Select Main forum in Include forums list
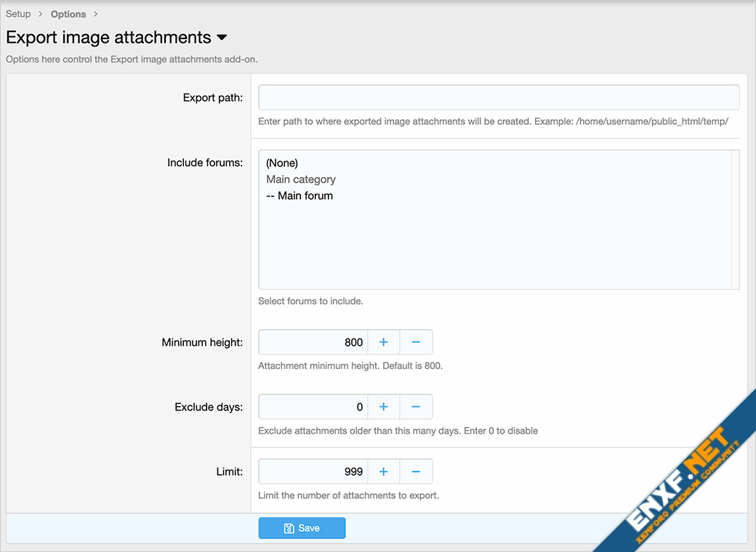Image resolution: width=756 pixels, height=552 pixels. click(299, 195)
